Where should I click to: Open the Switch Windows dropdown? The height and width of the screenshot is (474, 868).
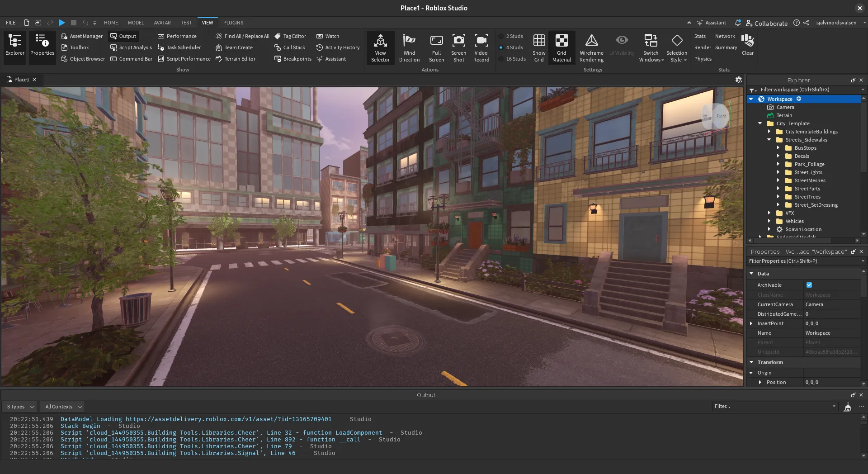651,47
